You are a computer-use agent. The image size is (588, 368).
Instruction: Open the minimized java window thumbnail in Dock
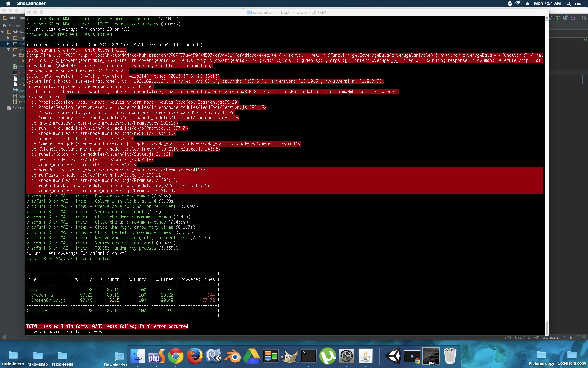click(x=431, y=356)
